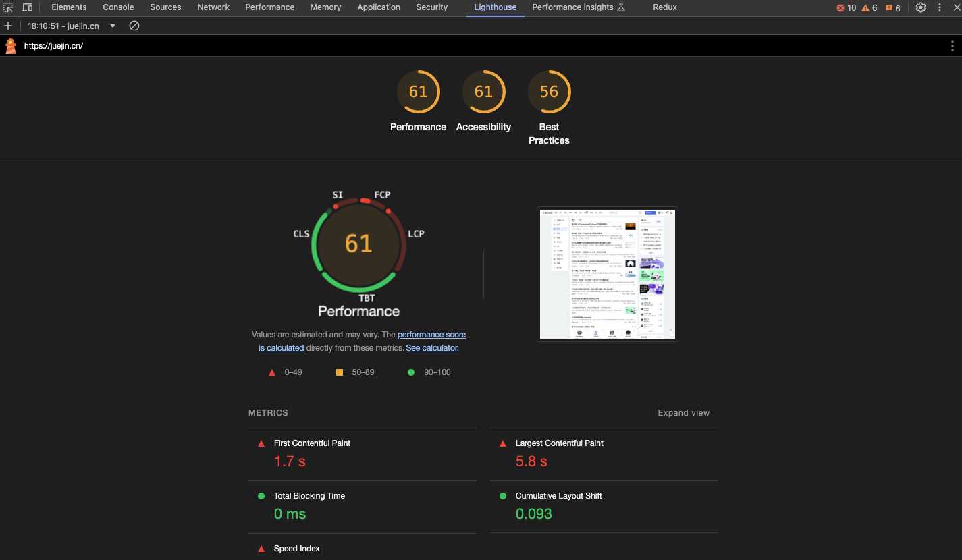Select the inspect element tool

9,7
